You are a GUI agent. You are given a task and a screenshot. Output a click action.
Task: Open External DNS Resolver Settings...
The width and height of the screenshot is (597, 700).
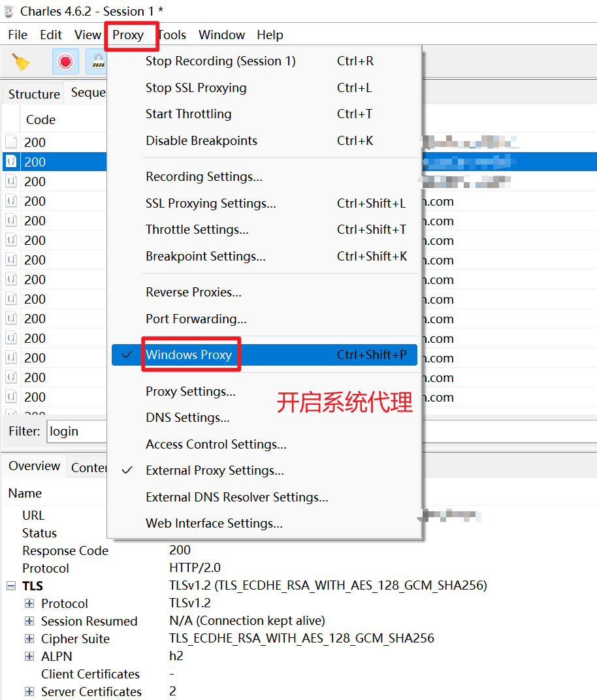(265, 498)
